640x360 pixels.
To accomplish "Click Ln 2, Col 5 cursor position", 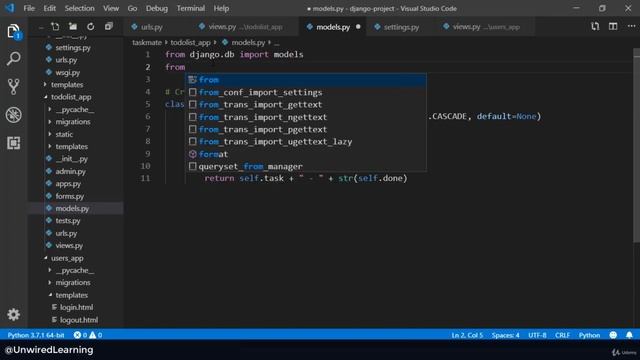I will coord(467,335).
